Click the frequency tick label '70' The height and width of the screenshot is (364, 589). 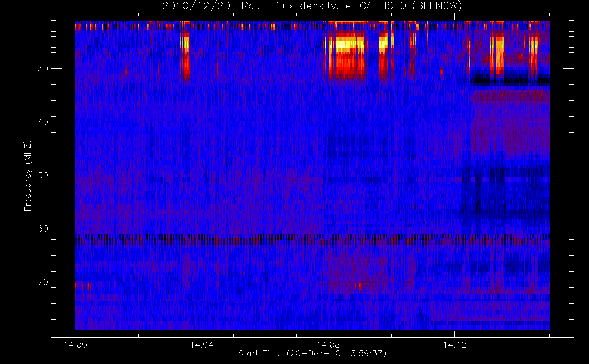[x=43, y=282]
